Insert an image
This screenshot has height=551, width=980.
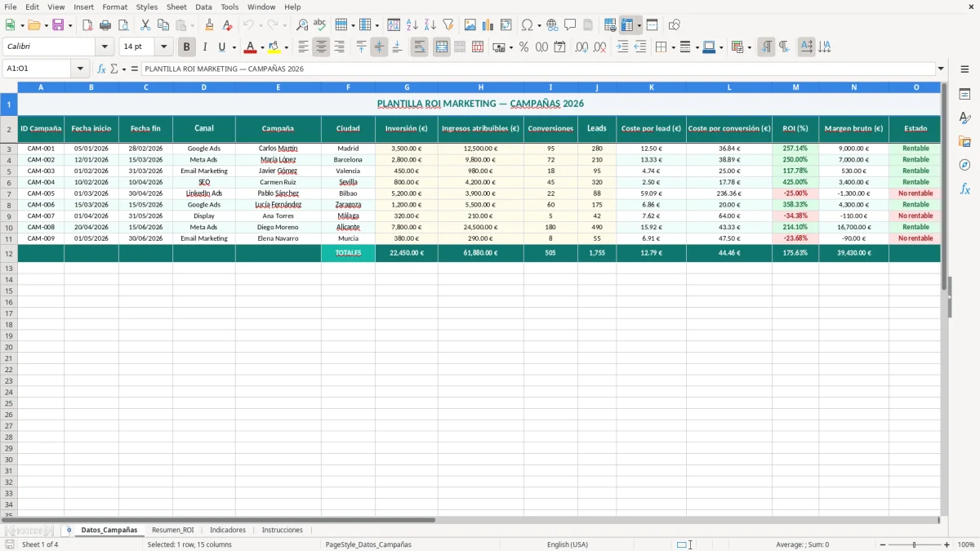click(x=470, y=25)
